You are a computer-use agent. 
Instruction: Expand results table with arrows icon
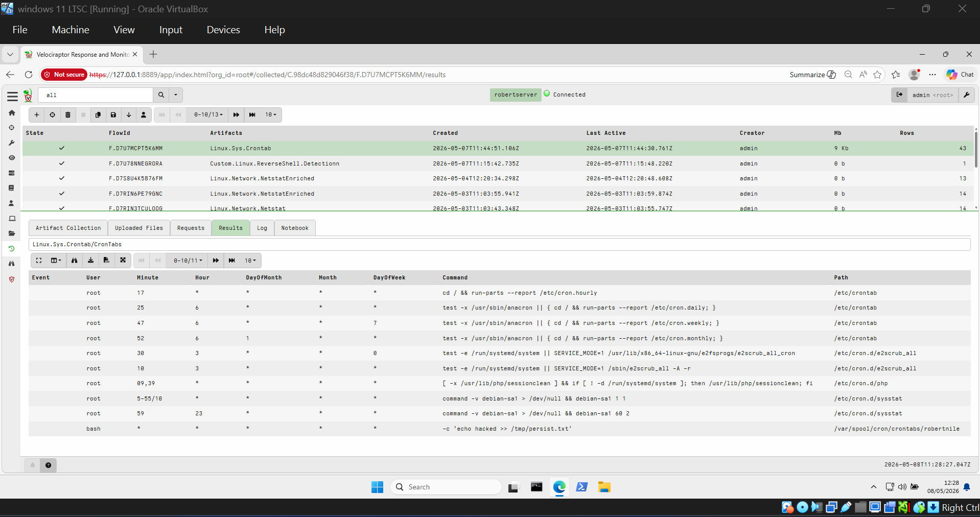123,261
